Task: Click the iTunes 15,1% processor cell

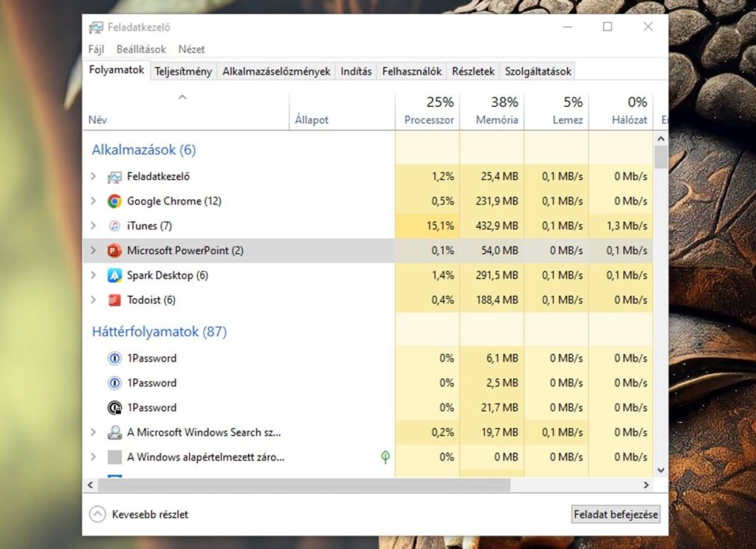Action: pos(427,226)
